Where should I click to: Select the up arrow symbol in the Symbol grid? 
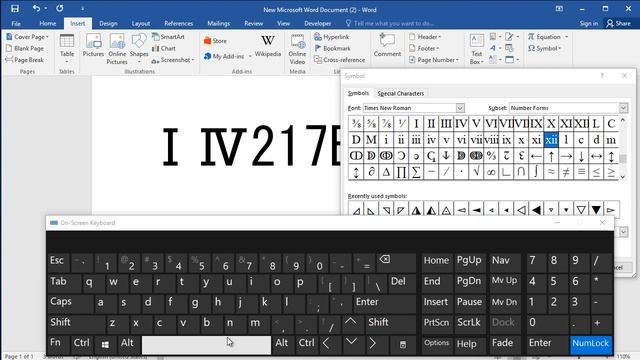(551, 156)
